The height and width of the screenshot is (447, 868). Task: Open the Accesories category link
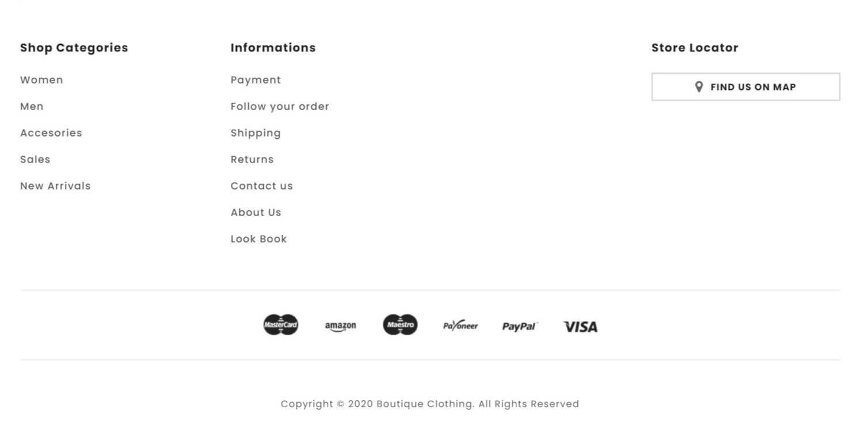click(51, 133)
